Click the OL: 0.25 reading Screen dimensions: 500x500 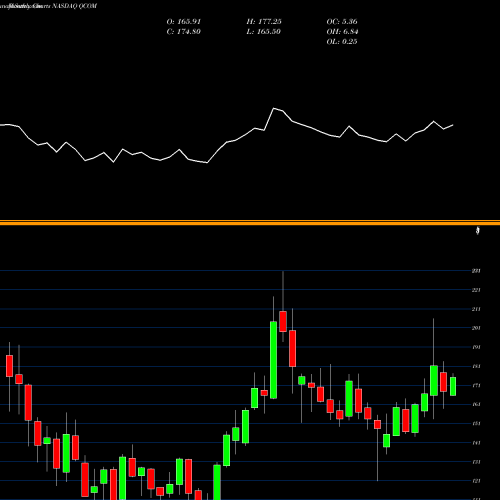coord(342,42)
